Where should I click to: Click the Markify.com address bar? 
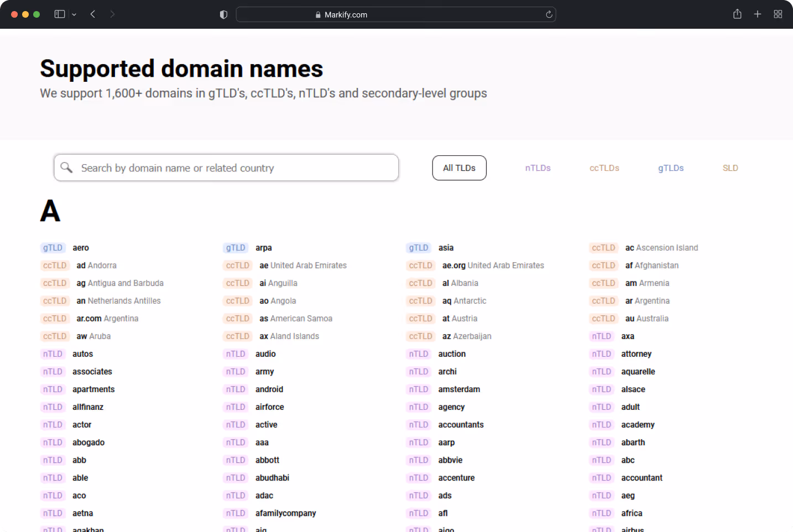pyautogui.click(x=396, y=15)
